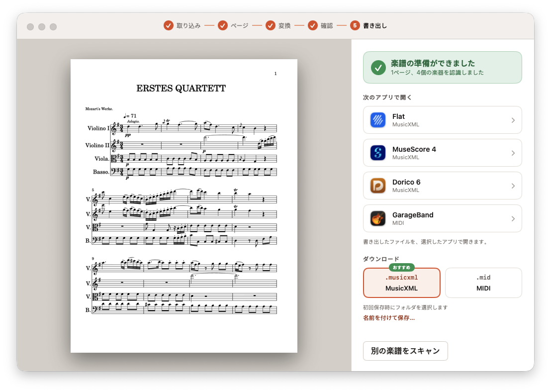Select the 書き出し step label

(375, 26)
